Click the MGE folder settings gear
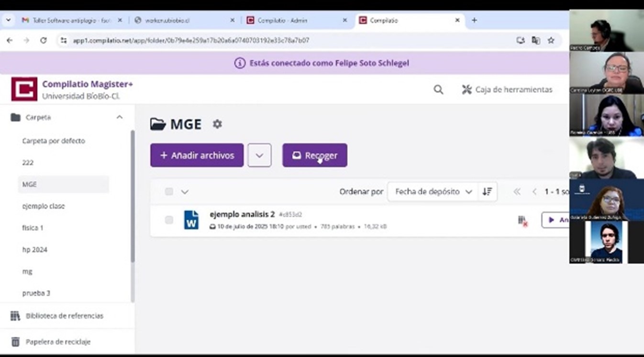This screenshot has width=644, height=357. pyautogui.click(x=217, y=124)
